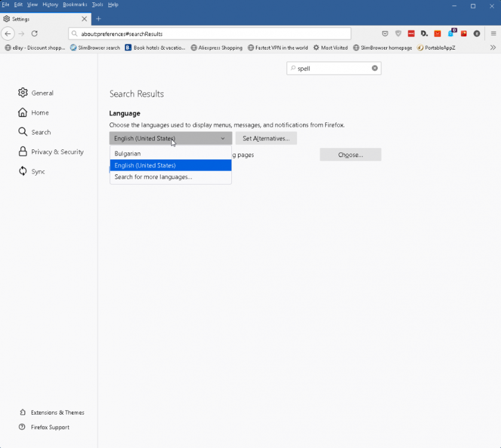
Task: Minimize the browser window
Action: click(x=454, y=6)
